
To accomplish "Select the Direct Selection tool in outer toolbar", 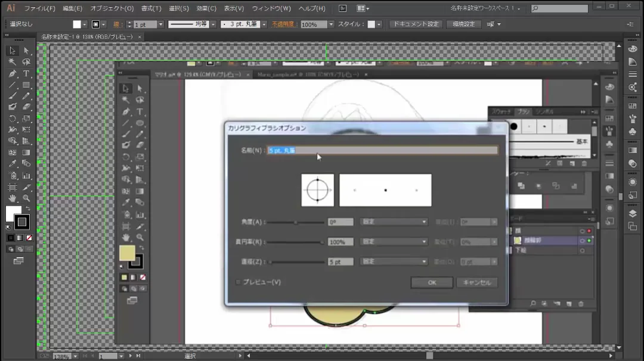I will pos(26,51).
